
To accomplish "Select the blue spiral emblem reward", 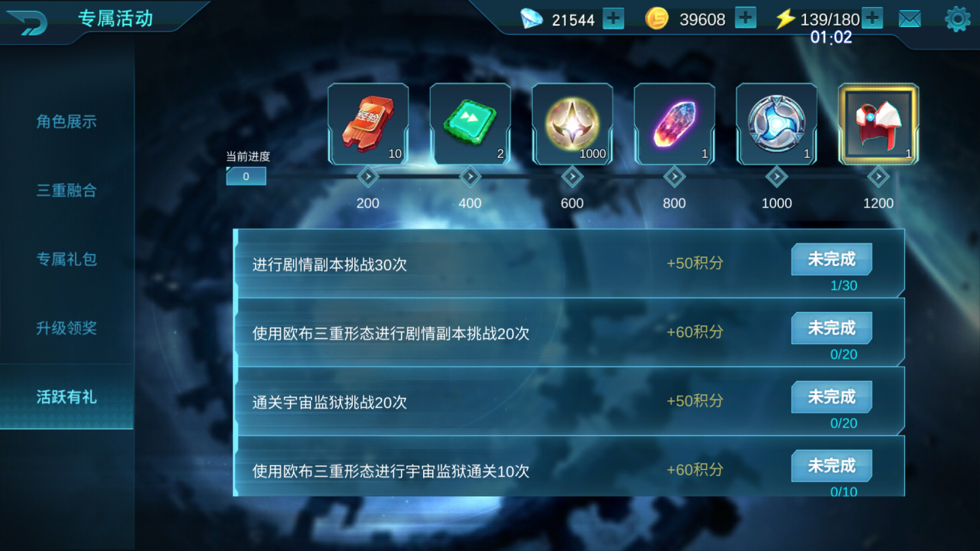I will point(777,124).
